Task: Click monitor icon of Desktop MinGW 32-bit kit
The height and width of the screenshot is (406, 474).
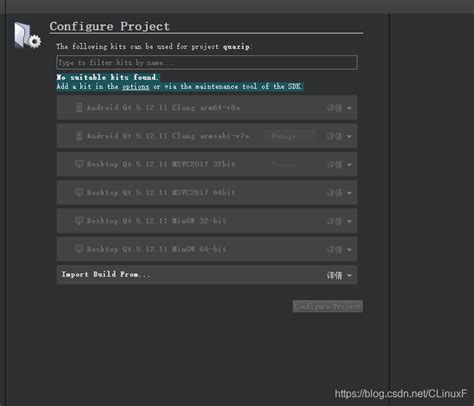Action: coord(79,221)
